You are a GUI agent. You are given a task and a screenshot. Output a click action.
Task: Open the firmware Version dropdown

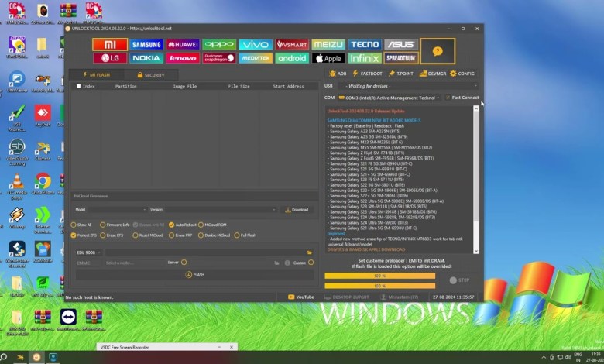(221, 210)
